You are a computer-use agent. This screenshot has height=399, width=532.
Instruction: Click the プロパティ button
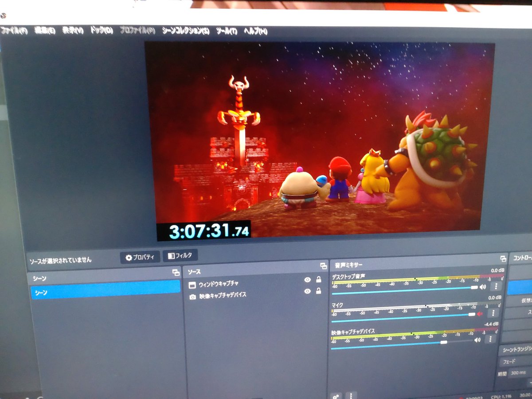coord(140,257)
